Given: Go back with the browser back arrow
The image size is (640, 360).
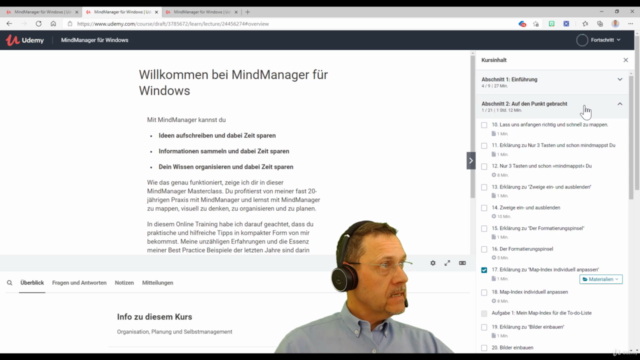Looking at the screenshot, I should (x=9, y=24).
